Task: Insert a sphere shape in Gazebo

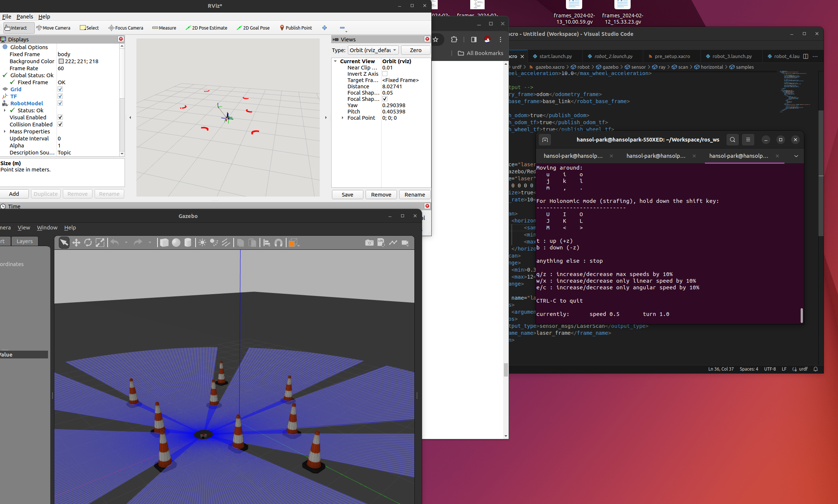Action: [176, 243]
